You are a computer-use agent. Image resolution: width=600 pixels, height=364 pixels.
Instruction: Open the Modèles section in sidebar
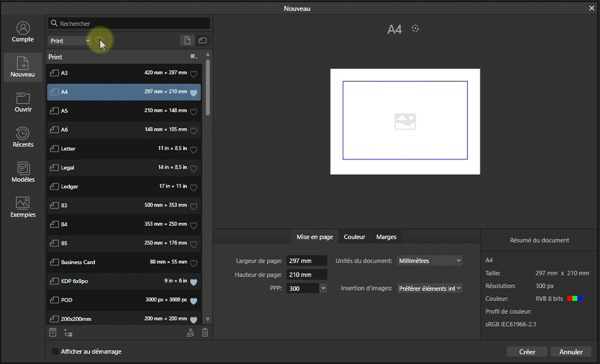[23, 172]
